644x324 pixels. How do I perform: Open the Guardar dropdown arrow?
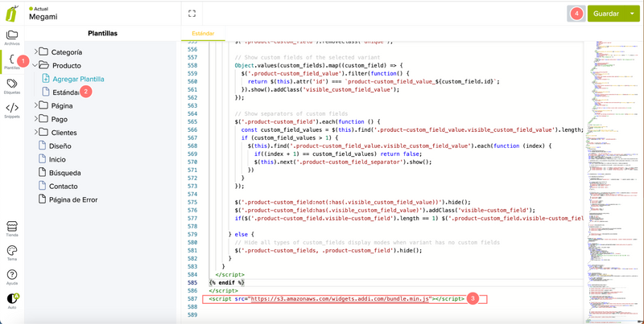pyautogui.click(x=632, y=14)
